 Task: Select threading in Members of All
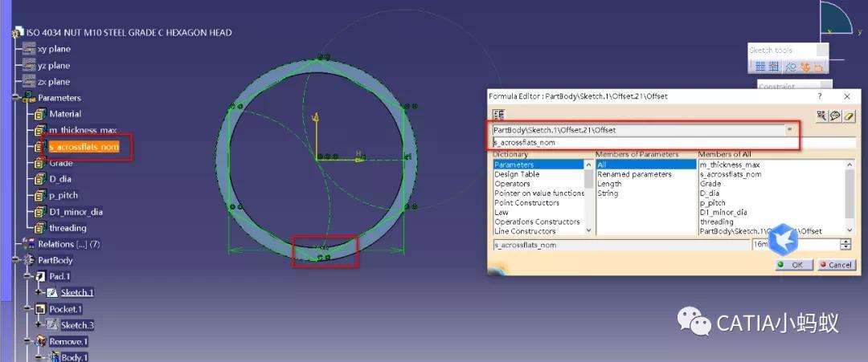716,222
